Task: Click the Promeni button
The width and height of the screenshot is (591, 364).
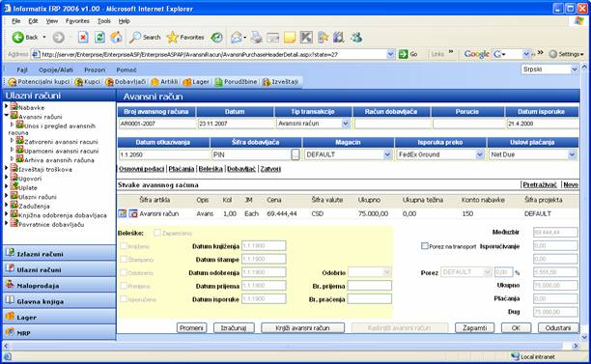Action: click(x=191, y=328)
